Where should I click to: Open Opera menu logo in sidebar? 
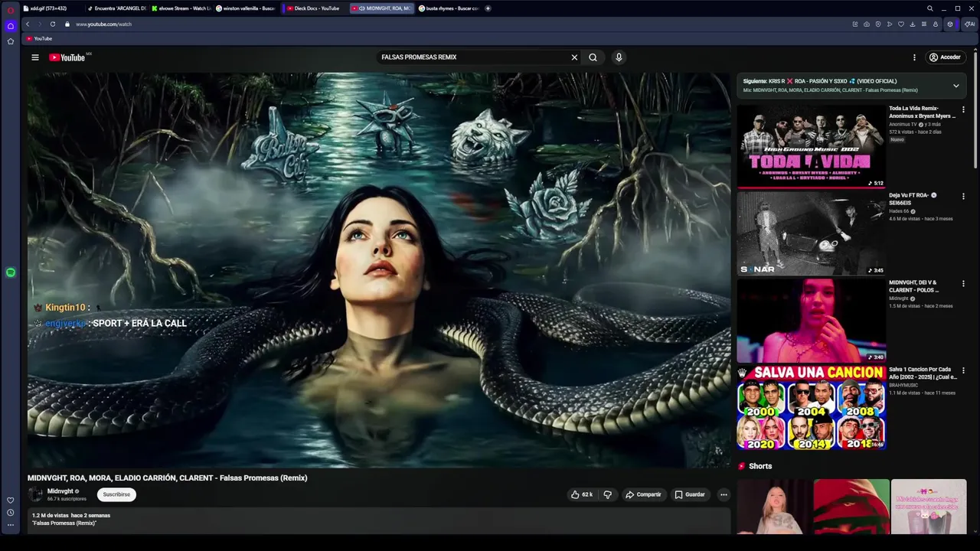click(x=10, y=10)
